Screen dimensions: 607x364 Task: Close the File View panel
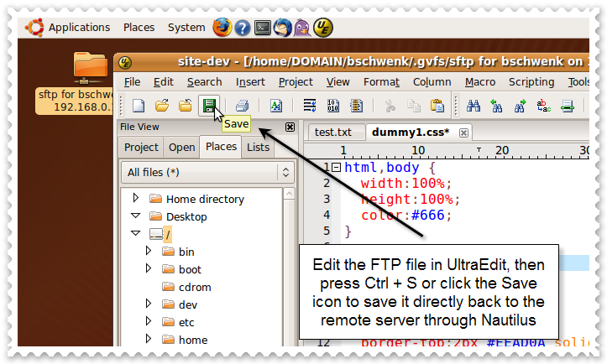click(290, 127)
